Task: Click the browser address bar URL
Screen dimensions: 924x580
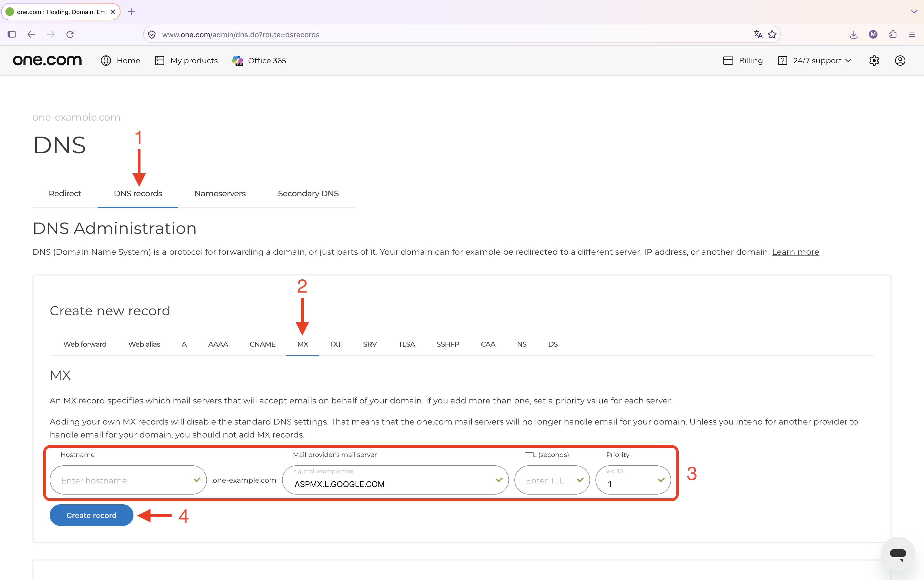Action: tap(241, 35)
